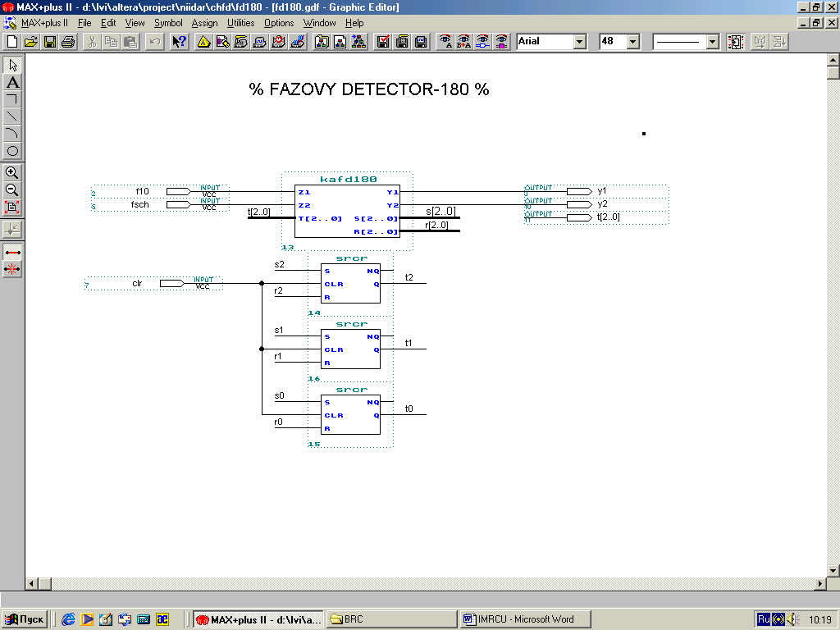Open the MAX+plus II menu
The width and height of the screenshot is (840, 630).
[x=44, y=23]
